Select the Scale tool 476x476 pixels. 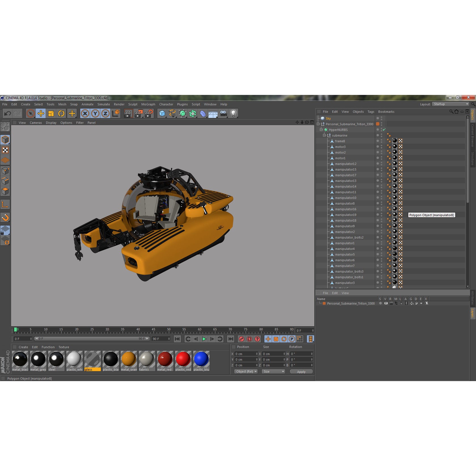point(51,113)
